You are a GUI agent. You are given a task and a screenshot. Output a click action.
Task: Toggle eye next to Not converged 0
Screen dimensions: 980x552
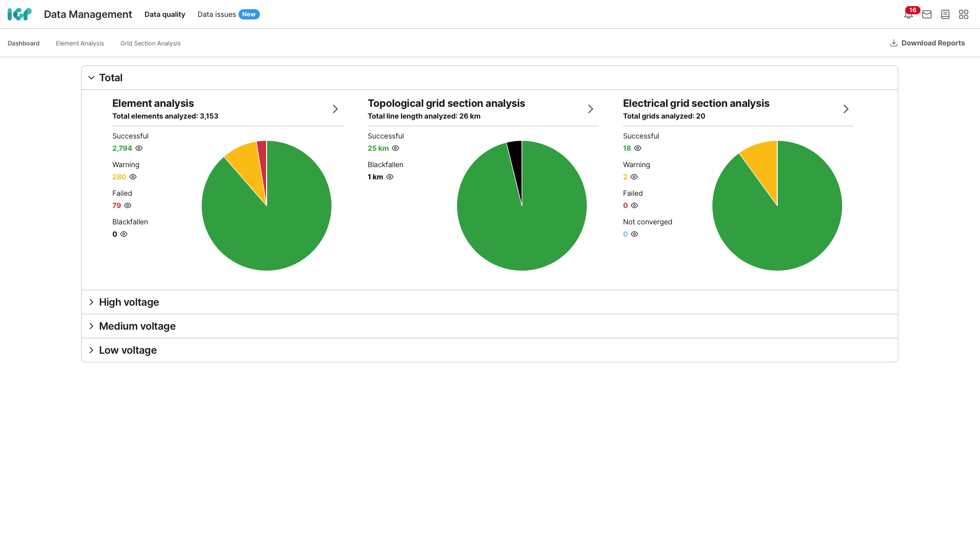[x=634, y=234]
